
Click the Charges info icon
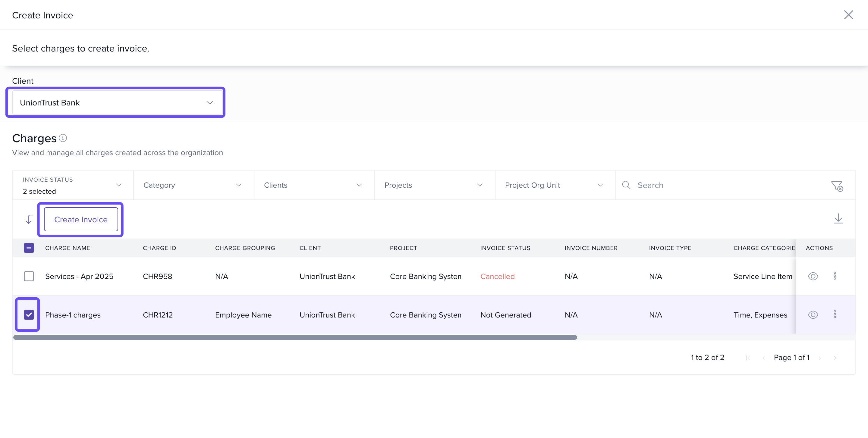(63, 138)
